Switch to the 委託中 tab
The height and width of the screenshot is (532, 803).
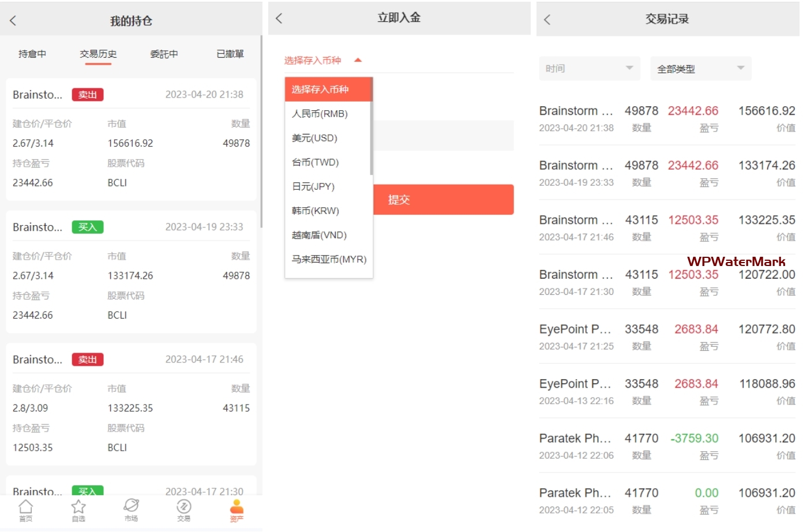point(164,54)
